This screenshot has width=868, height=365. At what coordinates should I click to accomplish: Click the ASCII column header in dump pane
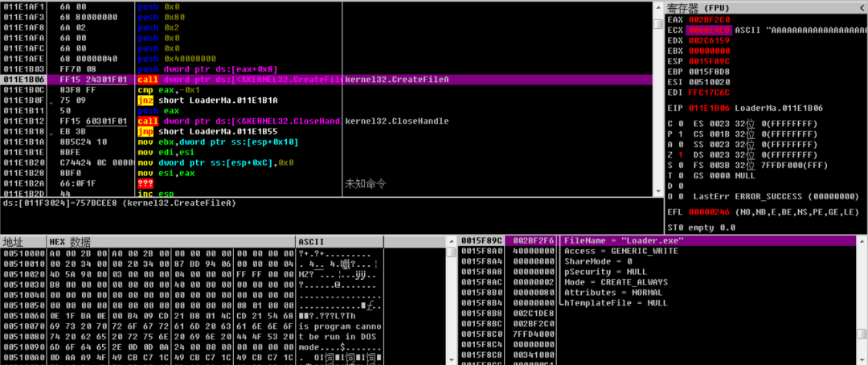coord(340,242)
